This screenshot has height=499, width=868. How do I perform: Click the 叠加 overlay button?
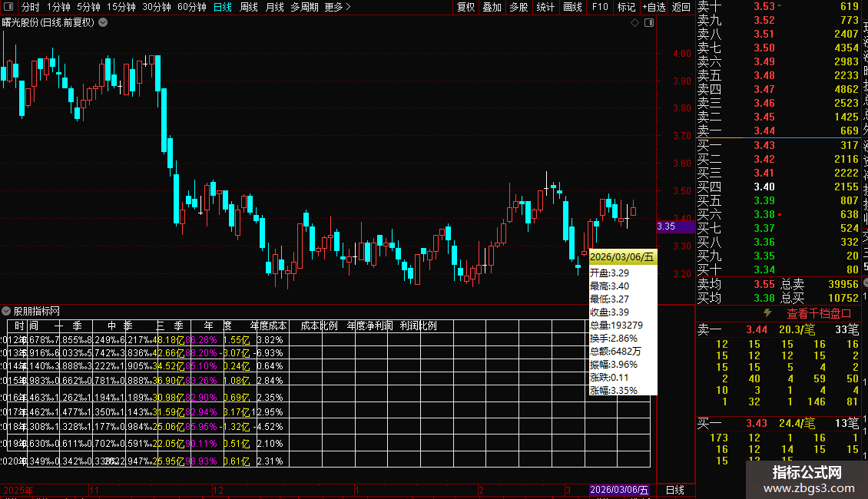492,7
